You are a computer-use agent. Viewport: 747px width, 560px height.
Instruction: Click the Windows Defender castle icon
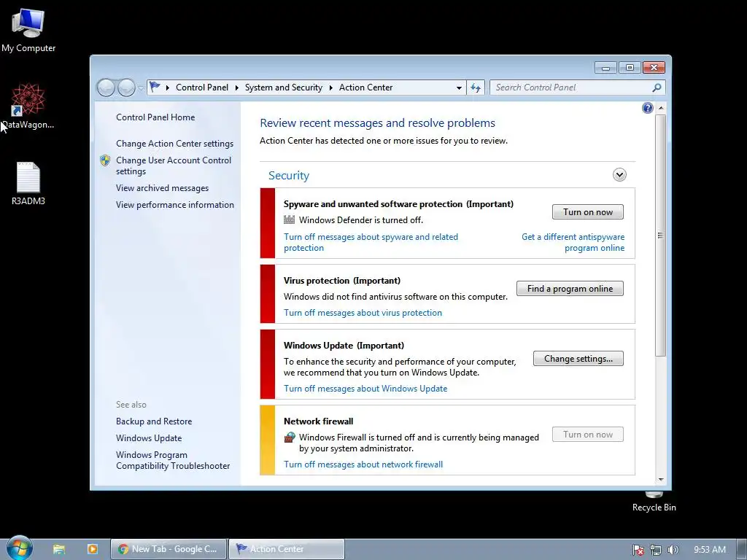tap(289, 219)
